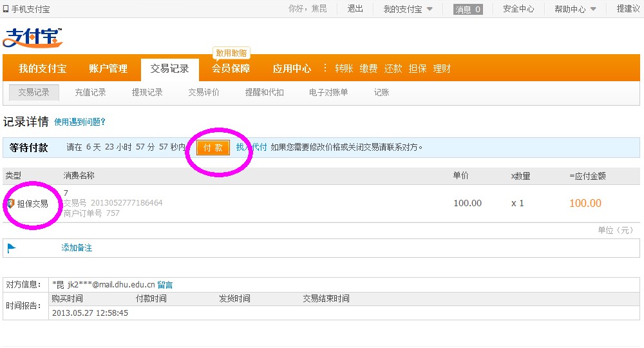Expand the 帮助中心 dropdown
This screenshot has height=348, width=644.
point(575,9)
